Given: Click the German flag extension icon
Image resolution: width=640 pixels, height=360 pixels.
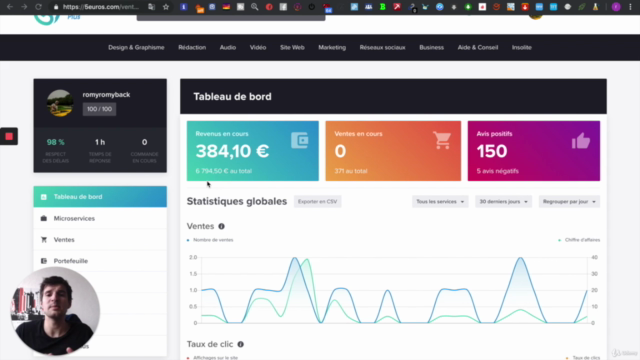Looking at the screenshot, I should tap(226, 7).
